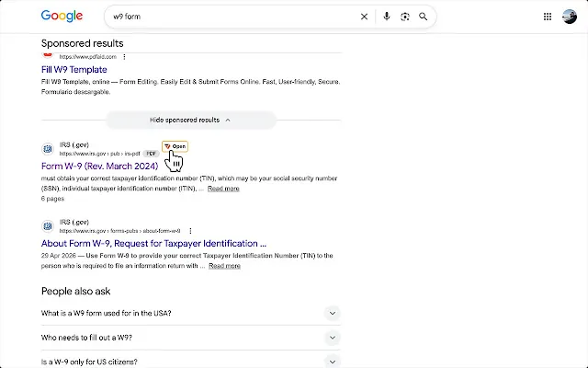588x368 pixels.
Task: Expand 'Who needs to fill out a W9?' question
Action: pos(190,338)
